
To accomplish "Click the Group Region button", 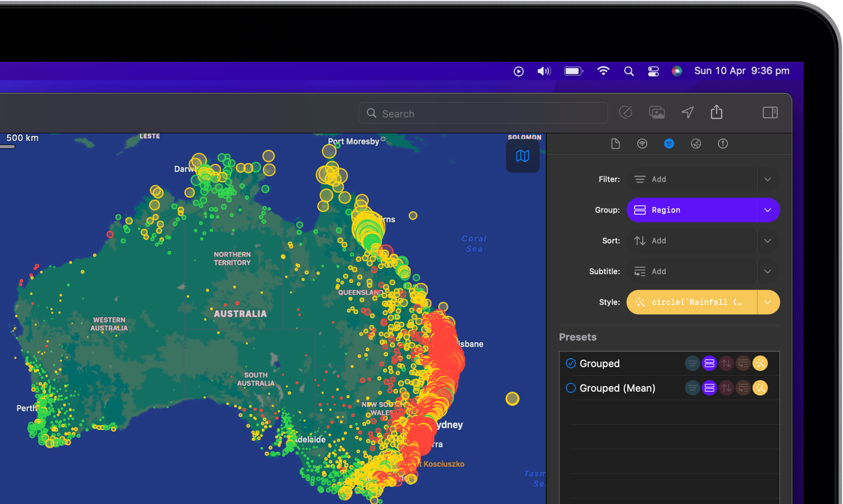I will tap(692, 210).
